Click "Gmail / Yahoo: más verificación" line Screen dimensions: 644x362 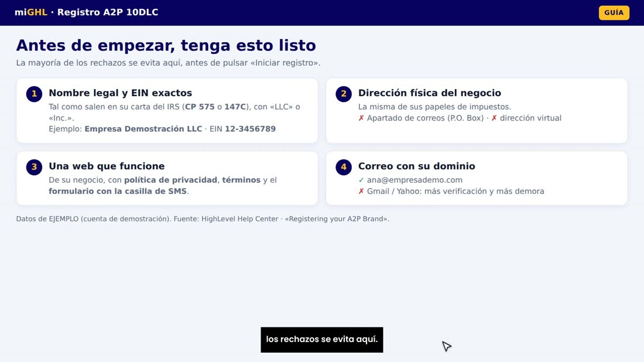[x=455, y=191]
